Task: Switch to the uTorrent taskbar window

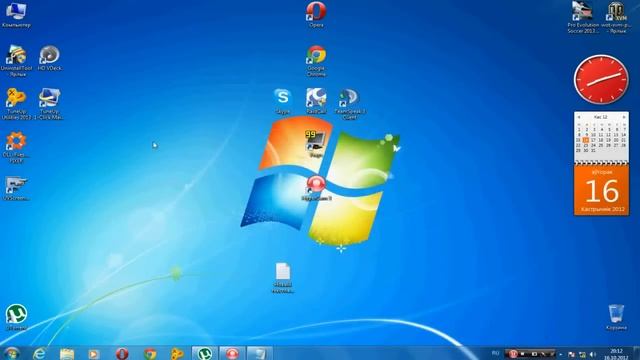Action: coord(204,353)
